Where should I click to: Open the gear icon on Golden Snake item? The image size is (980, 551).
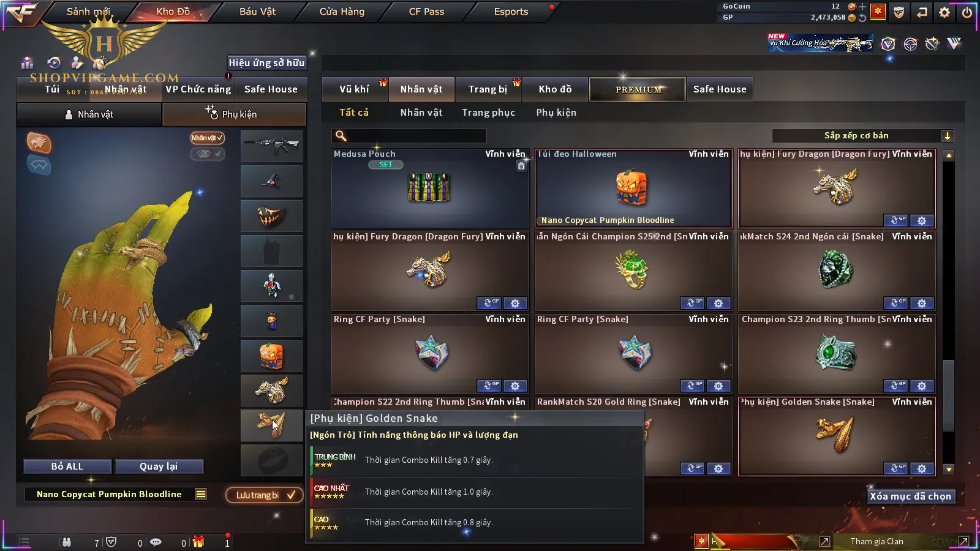922,468
